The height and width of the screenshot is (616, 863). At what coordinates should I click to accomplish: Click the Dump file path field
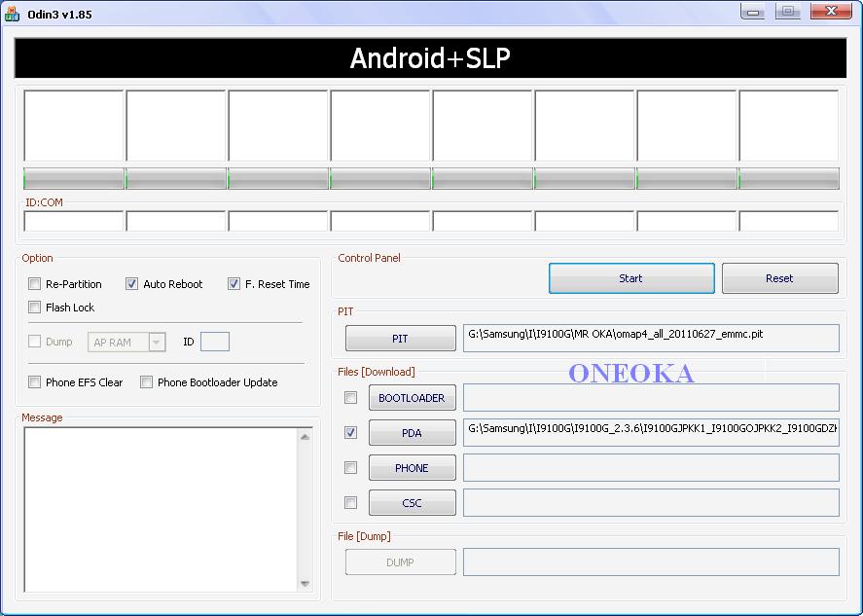click(651, 562)
